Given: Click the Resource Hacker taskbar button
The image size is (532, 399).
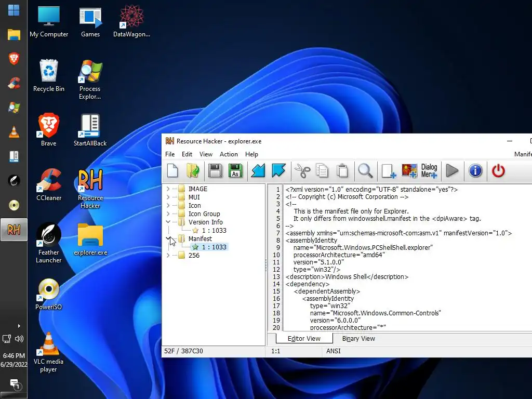Looking at the screenshot, I should [x=14, y=230].
